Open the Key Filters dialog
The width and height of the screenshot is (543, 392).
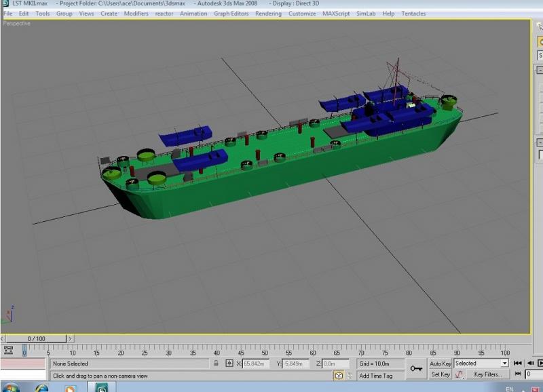coord(487,374)
